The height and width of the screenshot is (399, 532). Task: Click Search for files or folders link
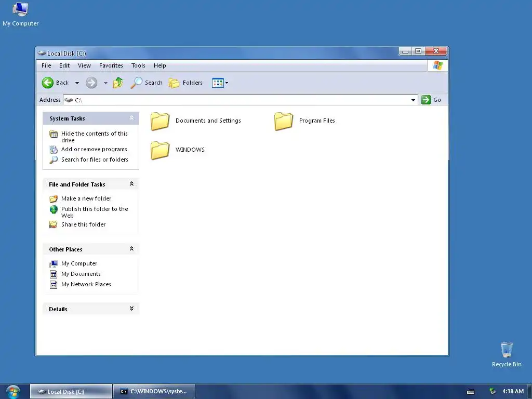(x=95, y=159)
